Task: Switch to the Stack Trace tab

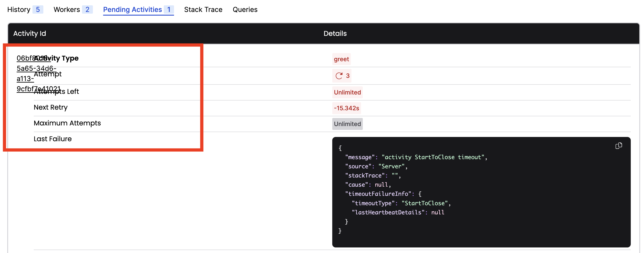Action: 203,9
